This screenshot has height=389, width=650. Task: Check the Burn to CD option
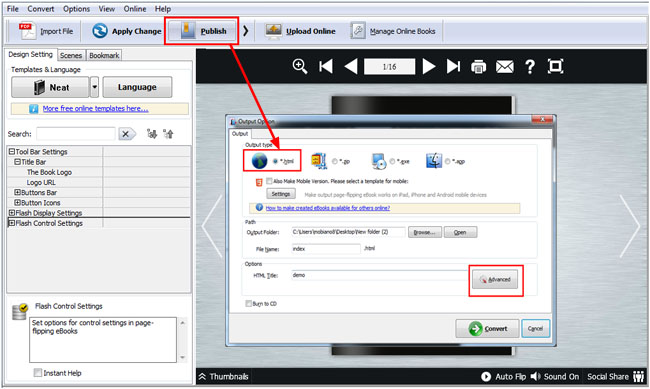point(249,304)
